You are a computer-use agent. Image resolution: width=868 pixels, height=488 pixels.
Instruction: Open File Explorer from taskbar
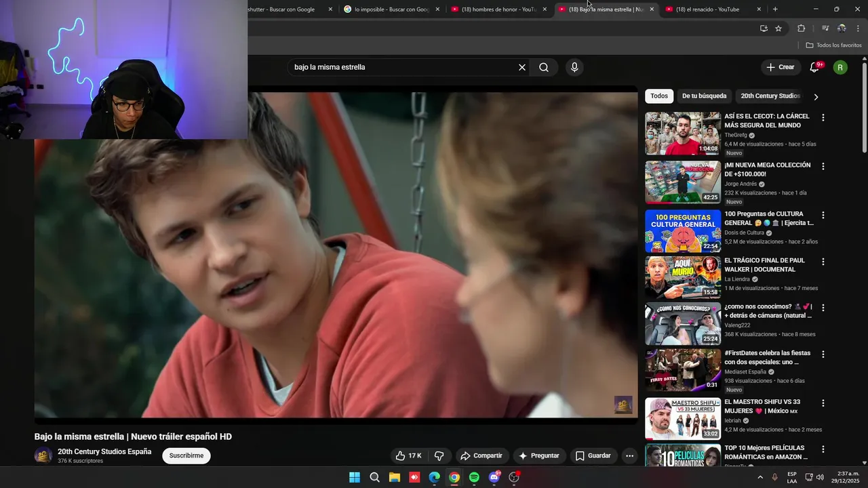coord(395,477)
